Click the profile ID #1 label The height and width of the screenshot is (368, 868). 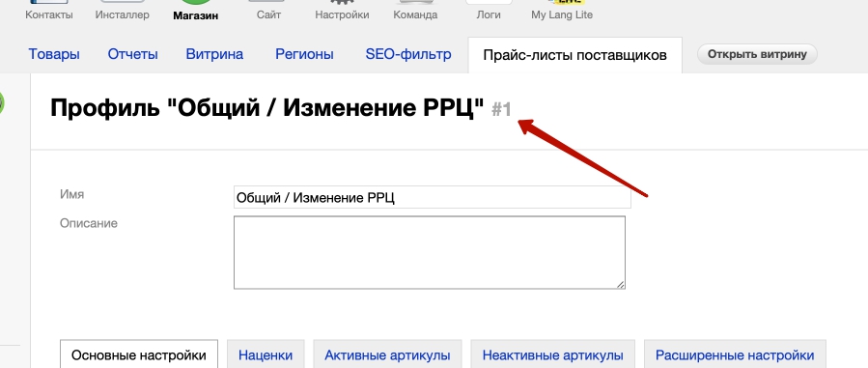501,110
